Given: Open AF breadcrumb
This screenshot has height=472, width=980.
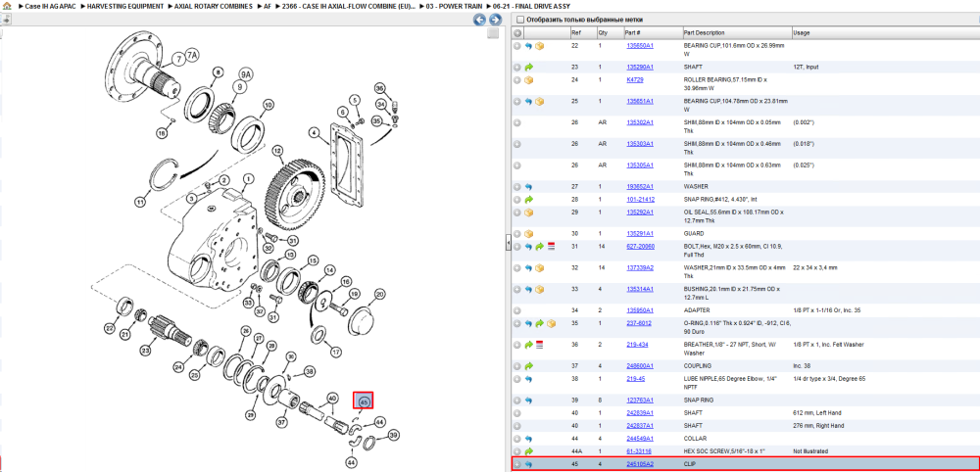Looking at the screenshot, I should click(x=268, y=6).
